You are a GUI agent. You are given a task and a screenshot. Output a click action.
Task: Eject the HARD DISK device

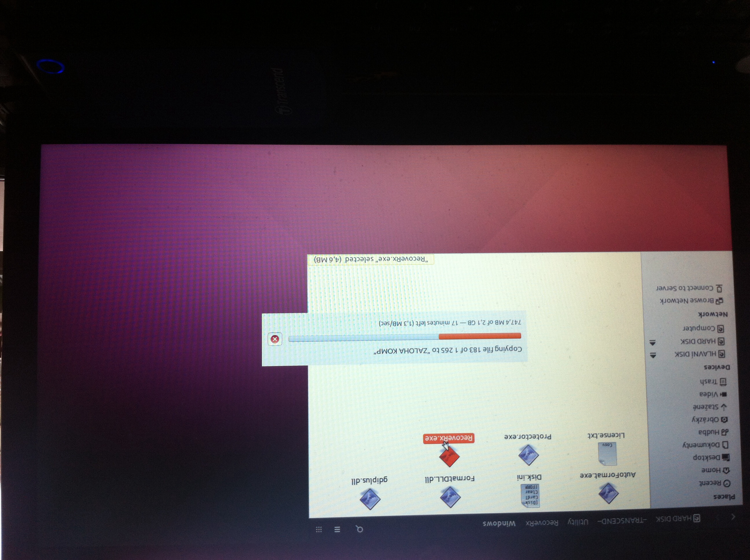click(x=652, y=342)
